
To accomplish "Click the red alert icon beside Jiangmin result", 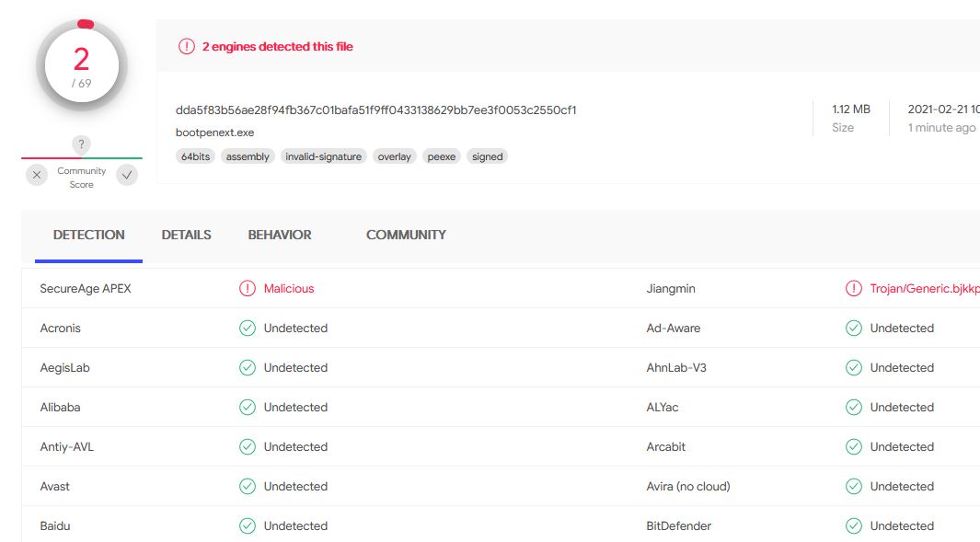I will [x=854, y=289].
